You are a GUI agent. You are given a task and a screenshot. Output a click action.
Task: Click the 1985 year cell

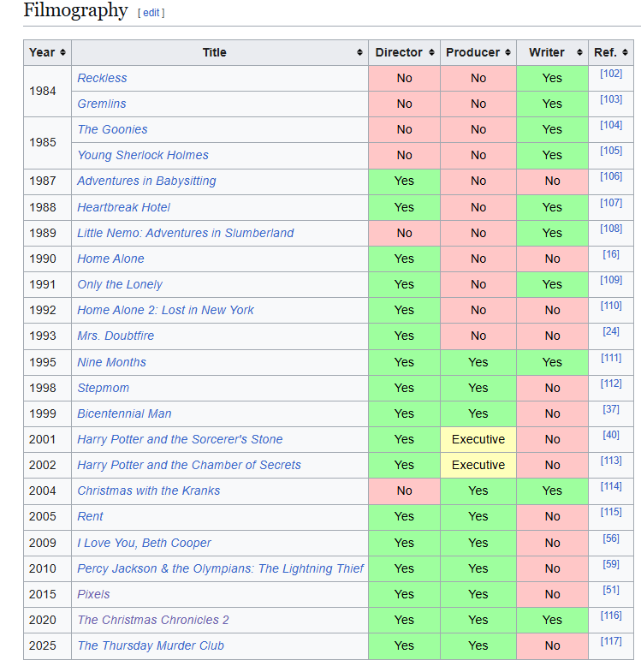pyautogui.click(x=47, y=142)
